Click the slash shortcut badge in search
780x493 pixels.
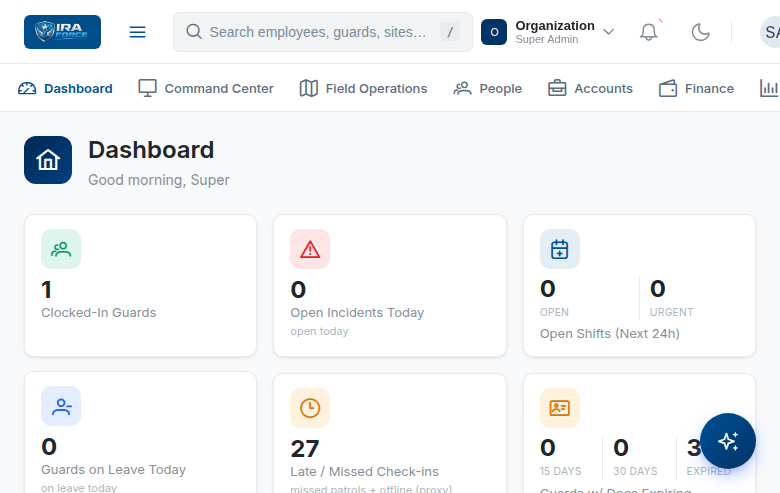point(450,32)
